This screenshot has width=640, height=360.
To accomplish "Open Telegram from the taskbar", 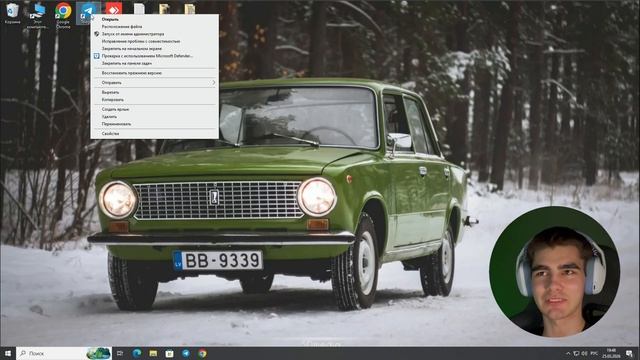I will (x=186, y=353).
